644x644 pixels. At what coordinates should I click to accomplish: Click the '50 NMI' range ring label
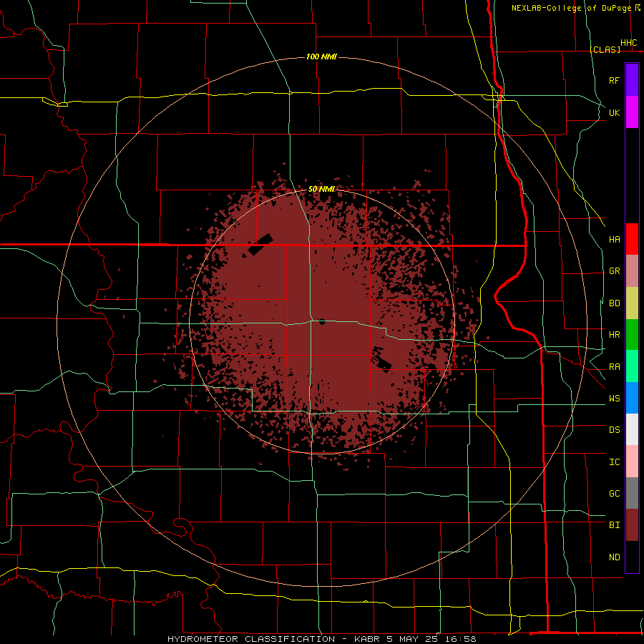[321, 189]
